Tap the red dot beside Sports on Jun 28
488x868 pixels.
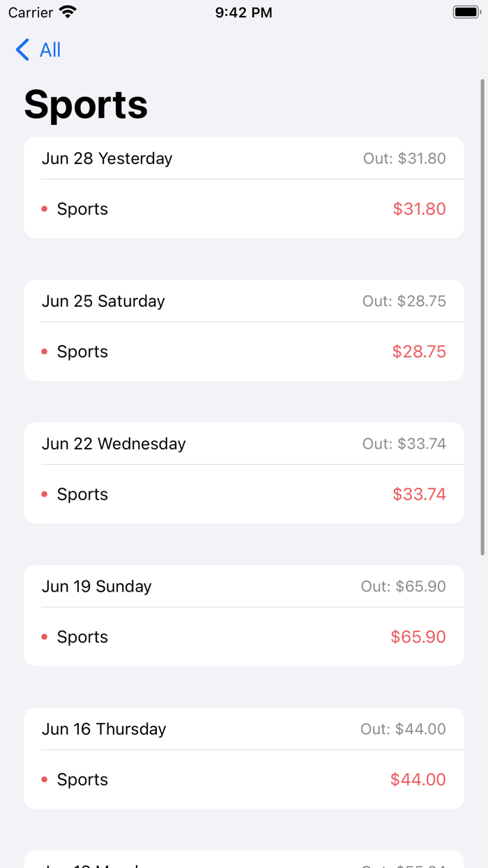pos(45,208)
